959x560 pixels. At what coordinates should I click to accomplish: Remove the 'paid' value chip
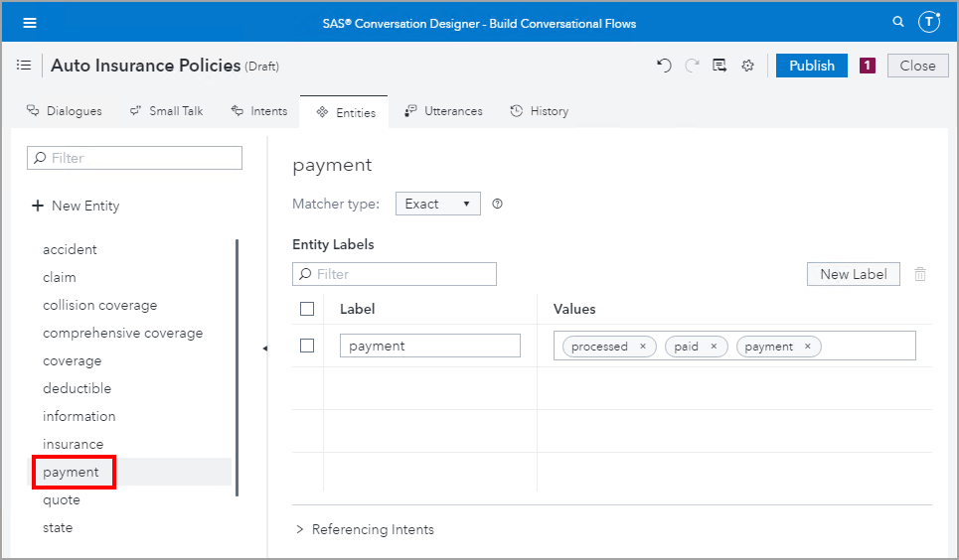pos(714,346)
